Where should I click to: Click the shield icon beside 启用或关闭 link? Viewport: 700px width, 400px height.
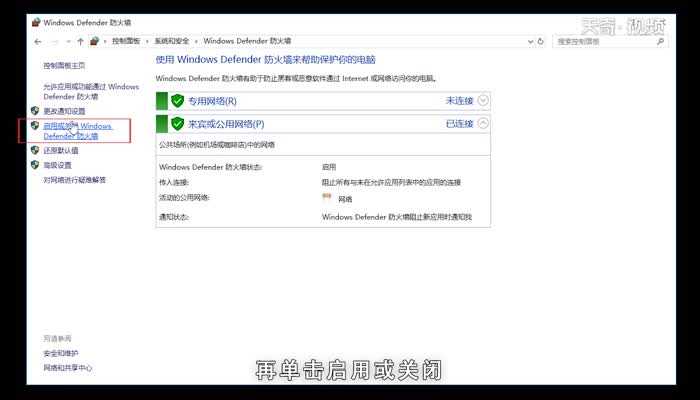pos(35,126)
